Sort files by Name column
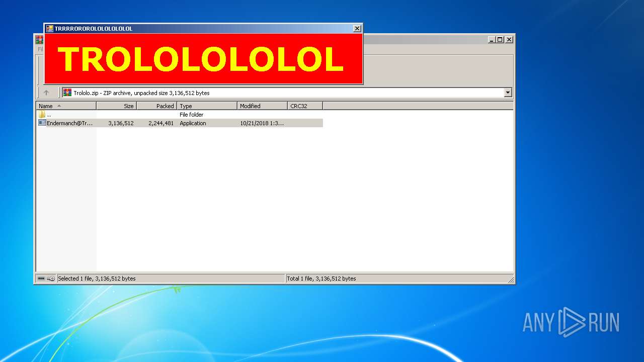644x362 pixels. point(66,106)
